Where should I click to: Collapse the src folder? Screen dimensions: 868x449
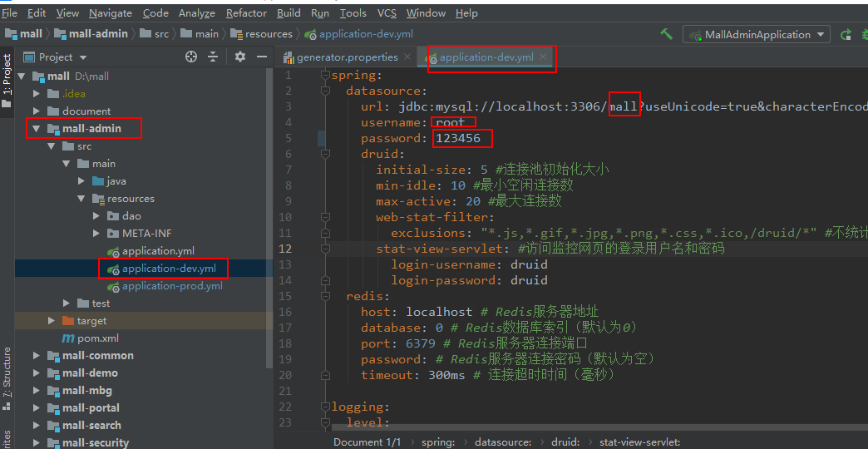click(x=52, y=146)
